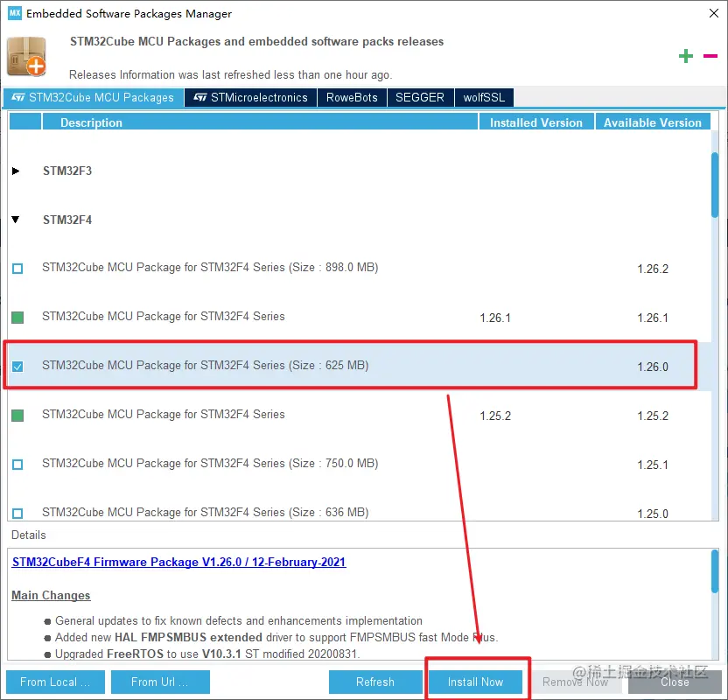Open the STMicroelectronics tab
Screen dimensions: 728x700
pos(251,97)
